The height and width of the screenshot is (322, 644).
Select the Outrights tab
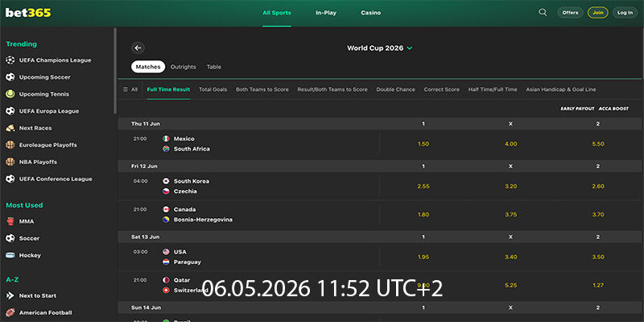pos(184,67)
